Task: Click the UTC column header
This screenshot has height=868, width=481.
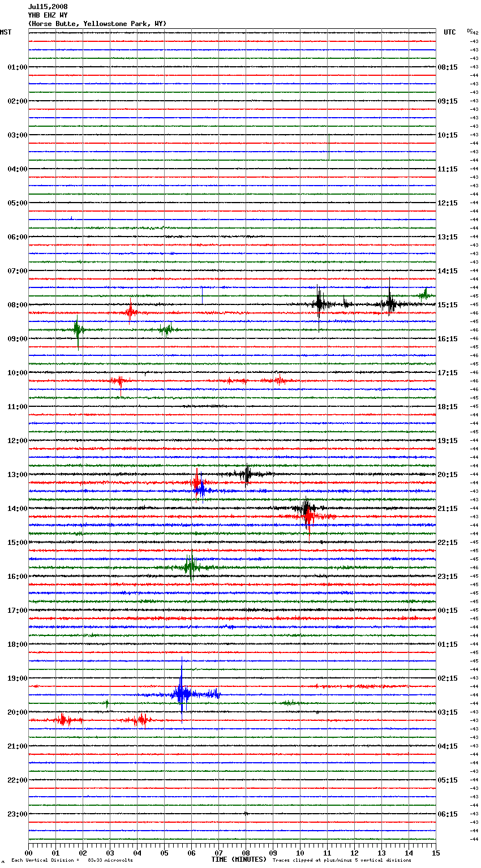Action: pyautogui.click(x=450, y=32)
